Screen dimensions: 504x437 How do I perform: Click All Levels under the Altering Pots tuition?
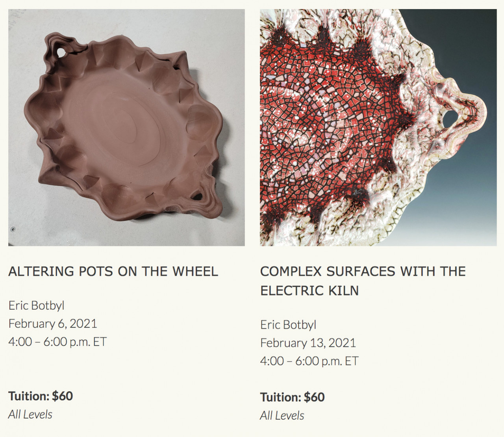(x=30, y=415)
